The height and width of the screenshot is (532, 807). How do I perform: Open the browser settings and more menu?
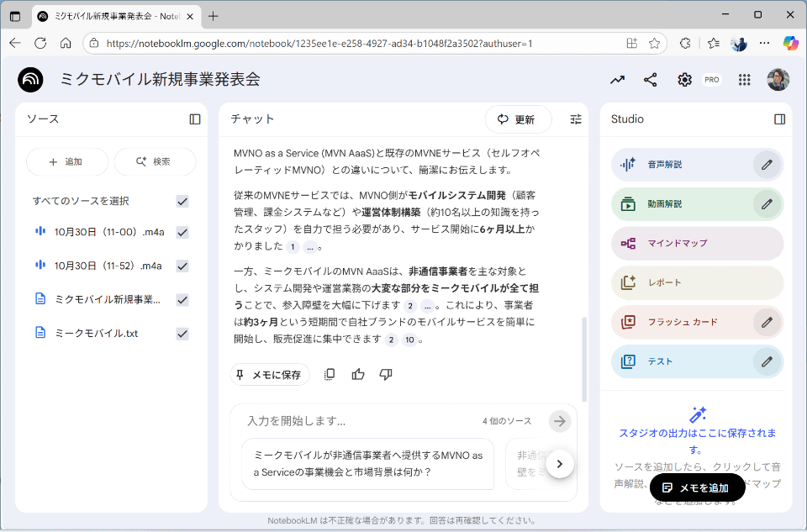pos(765,43)
